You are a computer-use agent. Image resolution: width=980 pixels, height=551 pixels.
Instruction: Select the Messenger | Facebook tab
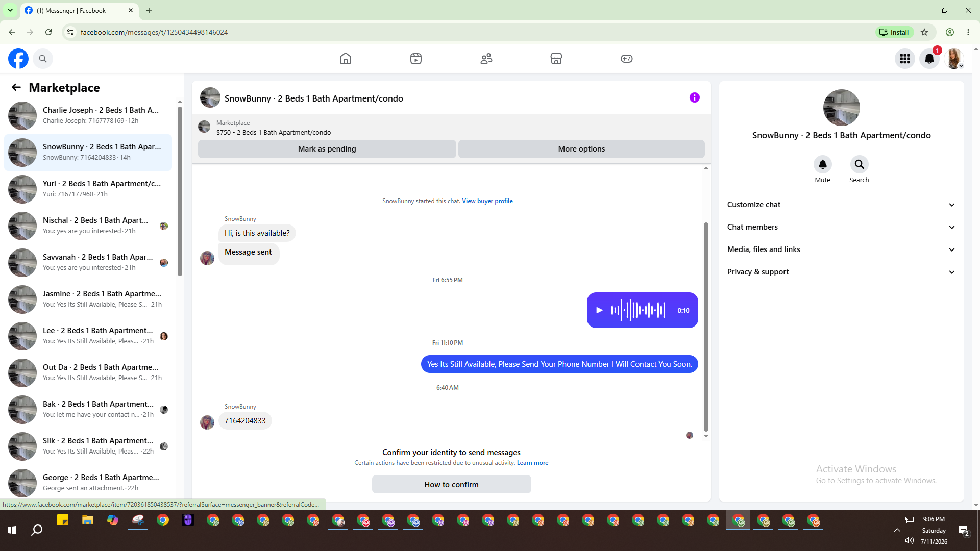coord(79,10)
